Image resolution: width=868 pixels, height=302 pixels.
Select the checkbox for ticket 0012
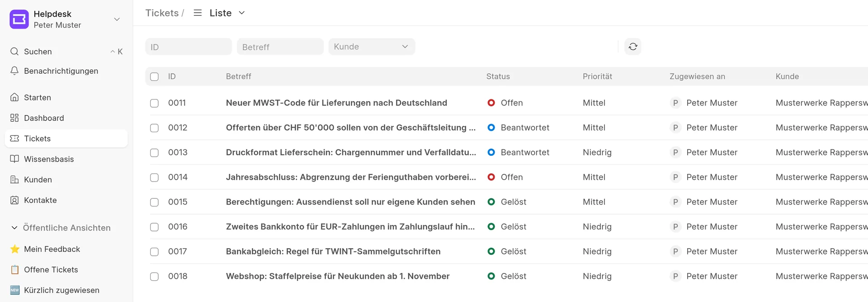[x=154, y=128]
